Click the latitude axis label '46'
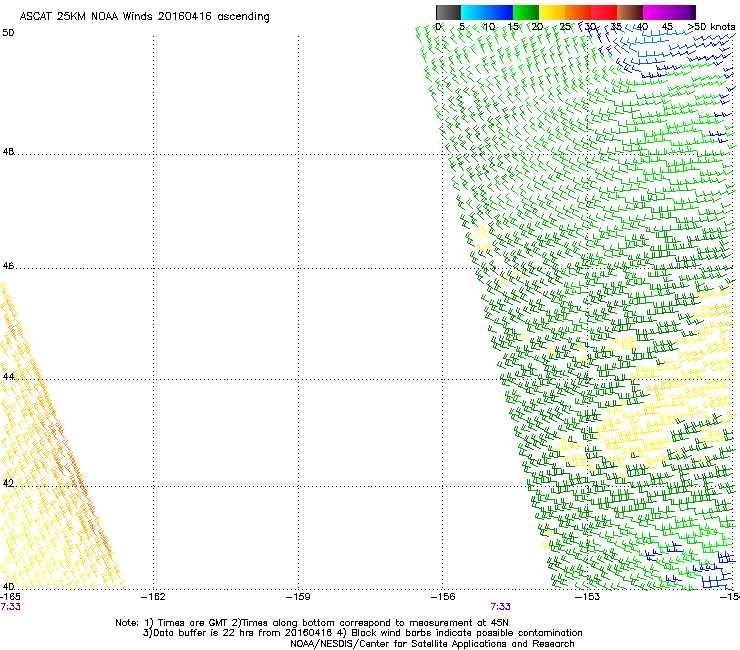This screenshot has width=740, height=650. pyautogui.click(x=8, y=266)
